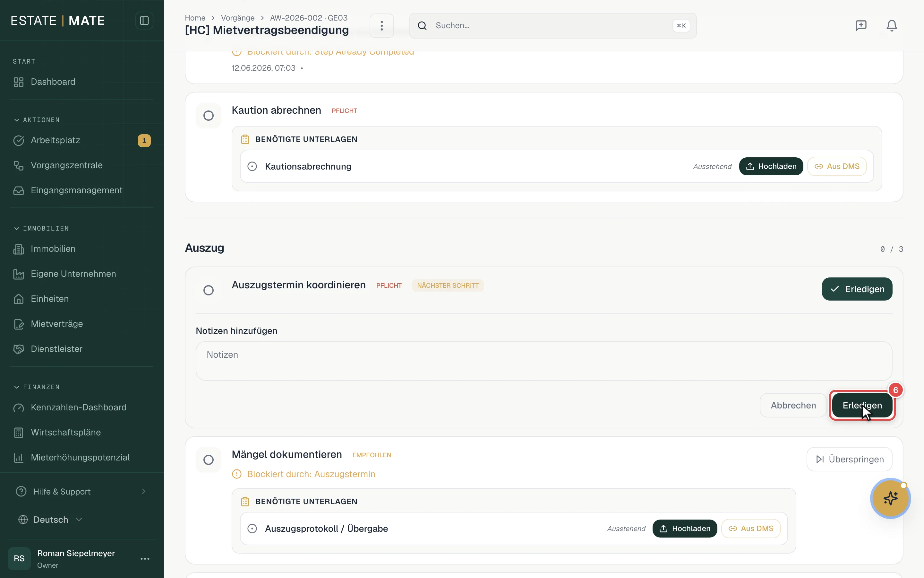Click the search magnifier icon
Image resolution: width=924 pixels, height=578 pixels.
[422, 26]
